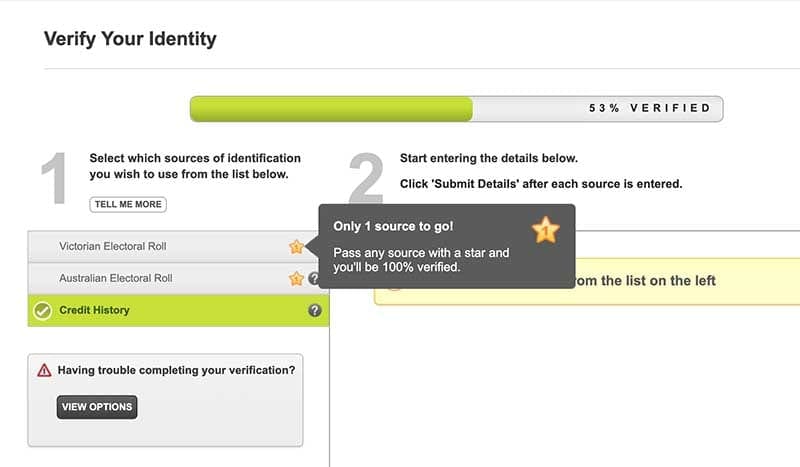
Task: Click the green filled part of the progress bar
Action: [331, 109]
